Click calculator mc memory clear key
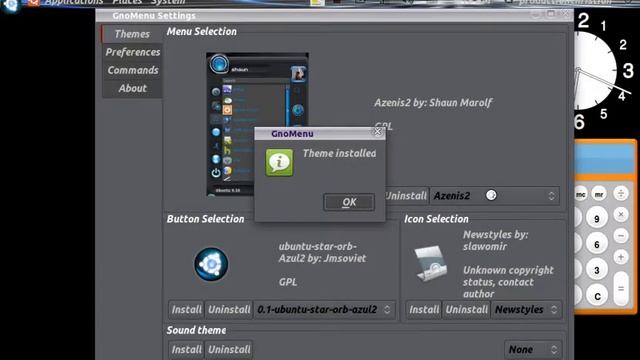Screen dimensions: 640x360 (x=580, y=194)
